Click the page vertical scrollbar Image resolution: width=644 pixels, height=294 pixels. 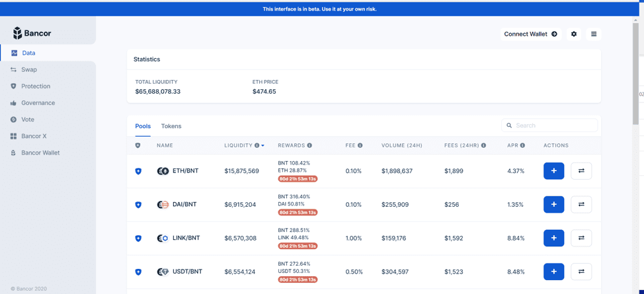click(635, 73)
